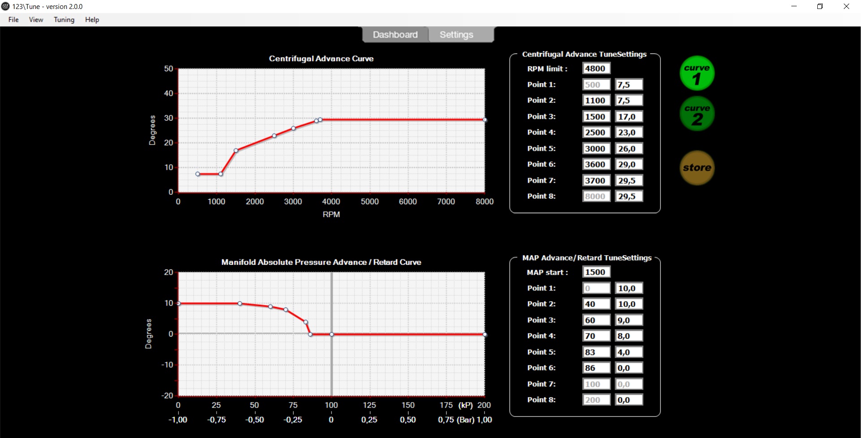This screenshot has width=868, height=438.
Task: Select the green curve 1 button
Action: point(697,74)
